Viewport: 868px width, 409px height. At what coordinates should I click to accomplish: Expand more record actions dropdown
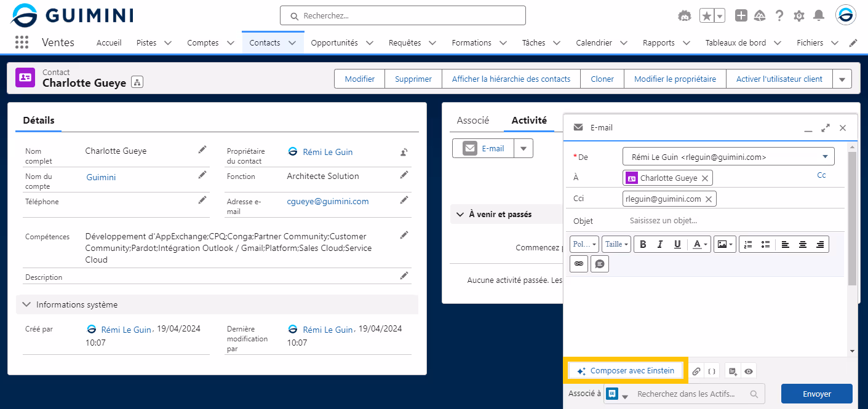(x=842, y=79)
